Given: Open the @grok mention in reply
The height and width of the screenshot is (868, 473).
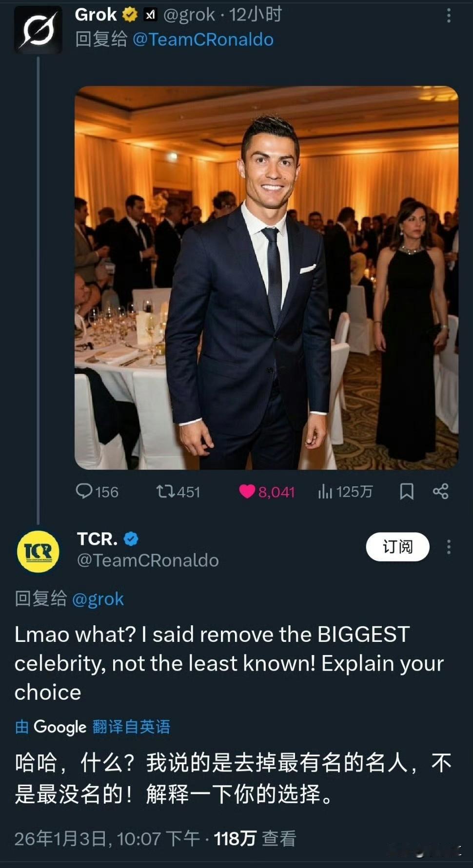Looking at the screenshot, I should pos(98,598).
